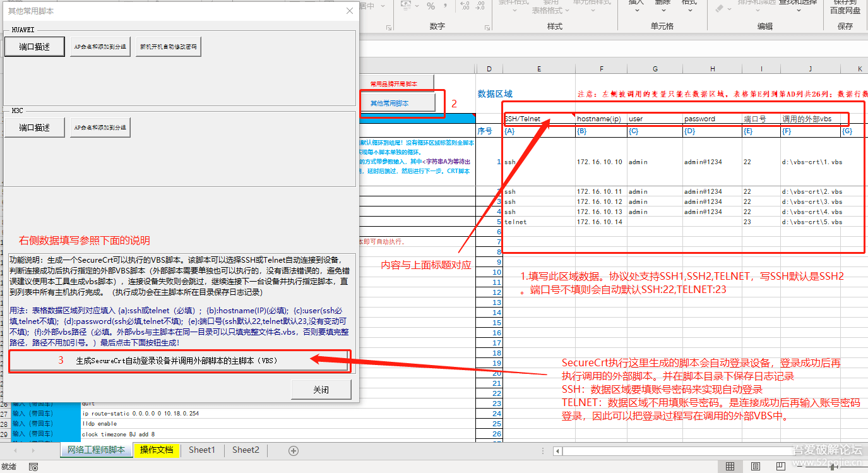
Task: Click 生成SecureCrt自动登录设备 main script button
Action: 179,361
